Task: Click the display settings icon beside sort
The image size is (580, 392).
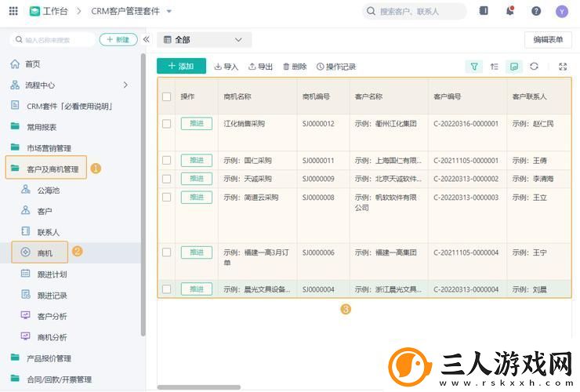Action: click(514, 67)
